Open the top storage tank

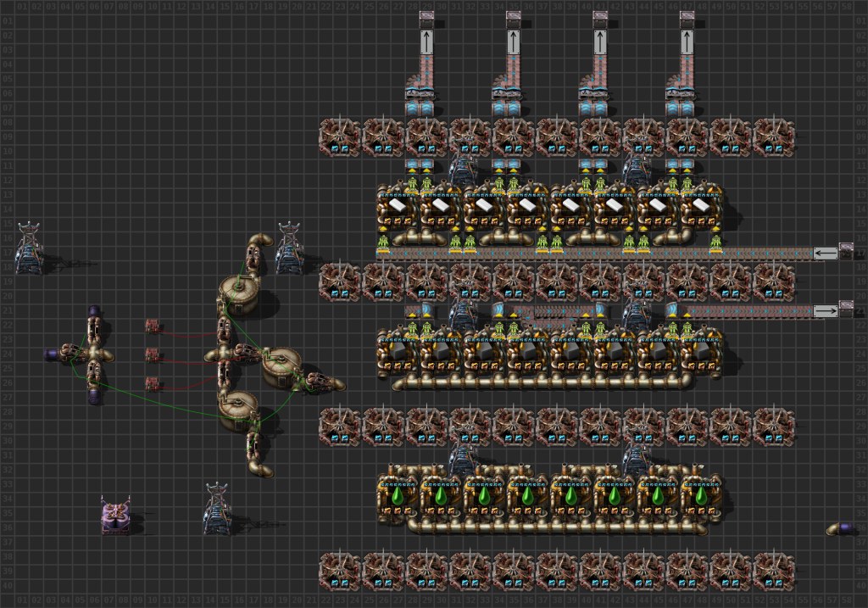click(238, 295)
